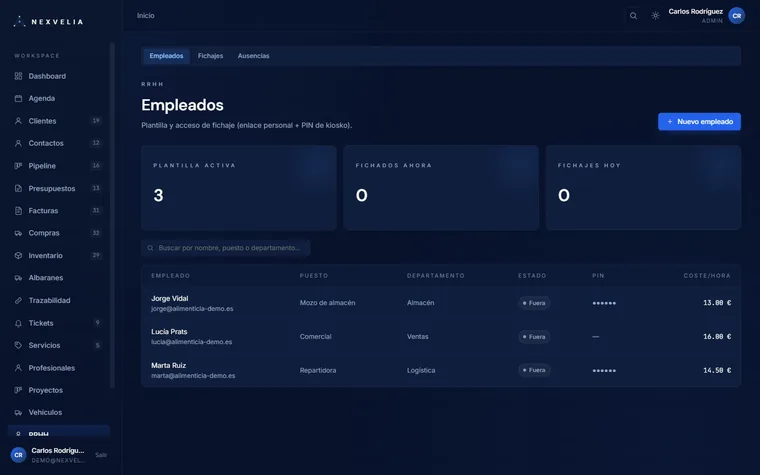The image size is (760, 475).
Task: Click the Ventas department cell
Action: (x=417, y=336)
